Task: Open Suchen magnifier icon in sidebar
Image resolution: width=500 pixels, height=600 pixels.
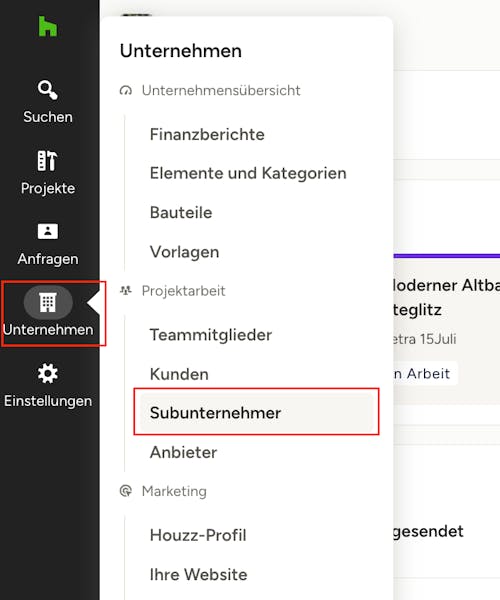Action: [x=48, y=90]
